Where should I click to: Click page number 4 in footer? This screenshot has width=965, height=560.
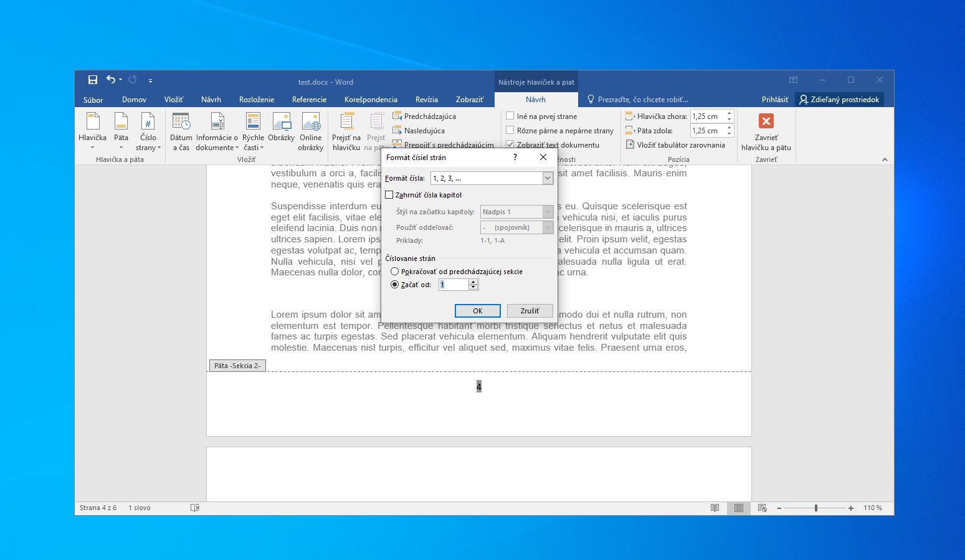[x=478, y=387]
